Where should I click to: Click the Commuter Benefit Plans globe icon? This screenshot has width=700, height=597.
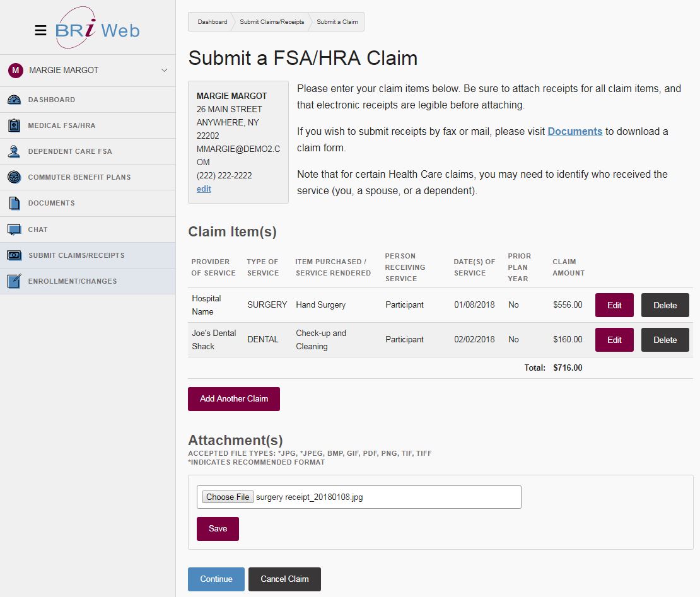coord(15,177)
